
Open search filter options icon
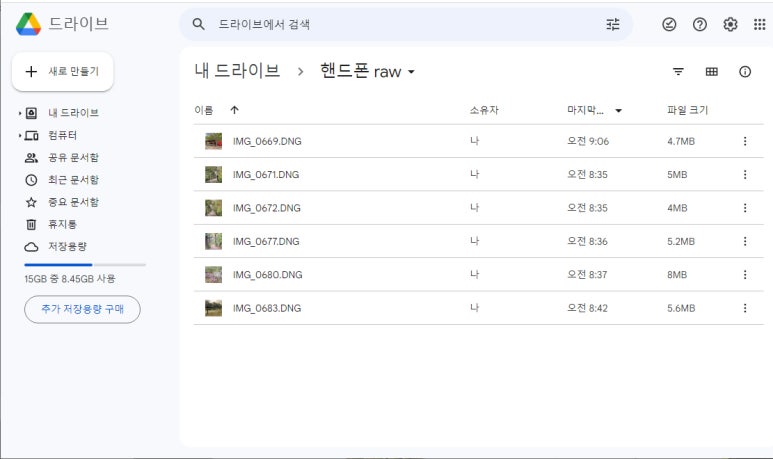[x=613, y=24]
